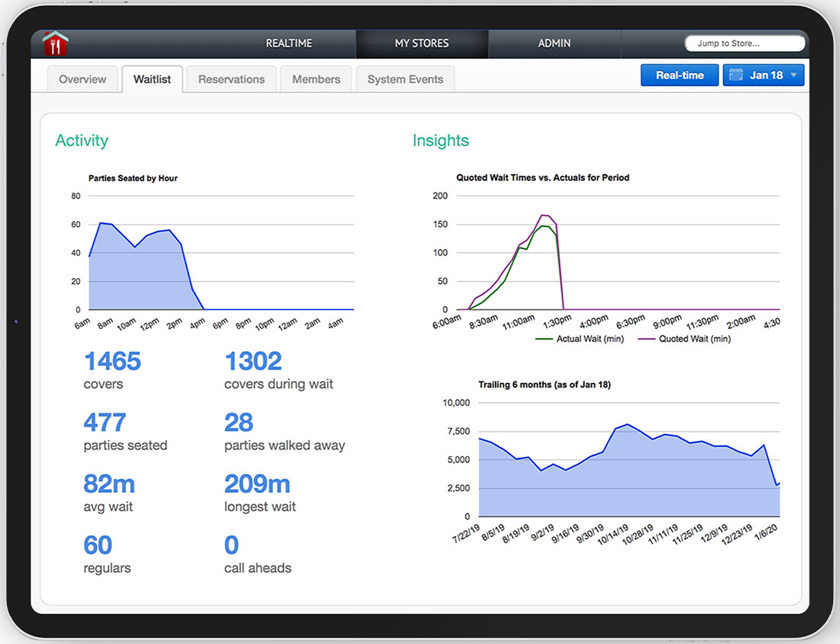
Task: Toggle Quoted Wait (min) legend entry
Action: (x=684, y=339)
